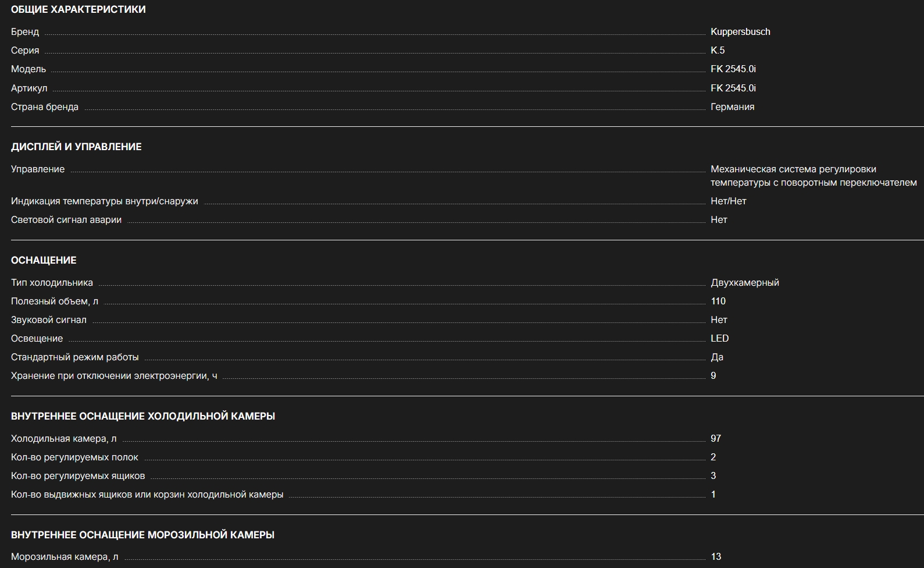Screen dimensions: 924x568
Task: Click the ВНУТРЕННЕЕ ОСНАЩЕНИЕ ХОЛОДИЛЬНОЙ КАМЕРЫ heading
Action: pos(143,417)
